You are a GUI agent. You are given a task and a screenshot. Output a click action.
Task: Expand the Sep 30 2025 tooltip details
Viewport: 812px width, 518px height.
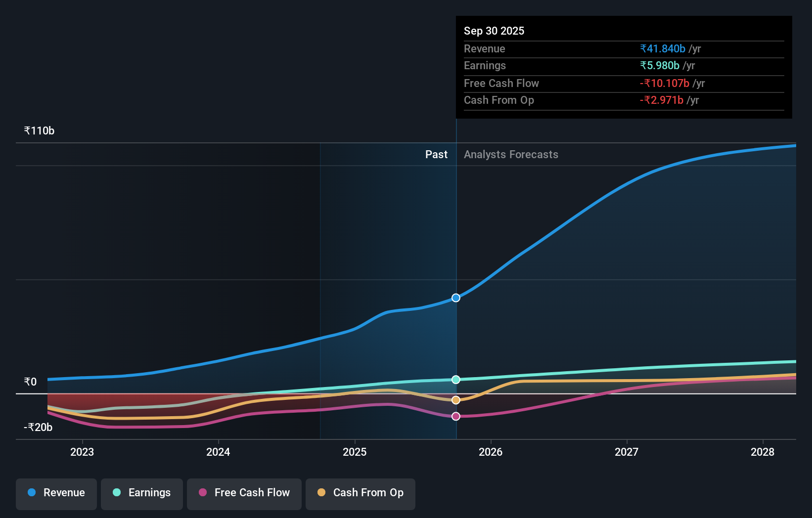pyautogui.click(x=494, y=31)
